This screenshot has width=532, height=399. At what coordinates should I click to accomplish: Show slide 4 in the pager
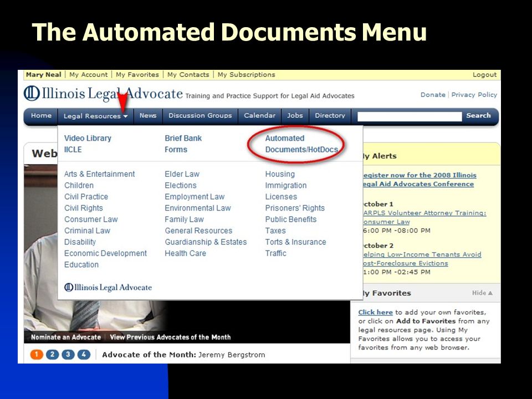(84, 355)
